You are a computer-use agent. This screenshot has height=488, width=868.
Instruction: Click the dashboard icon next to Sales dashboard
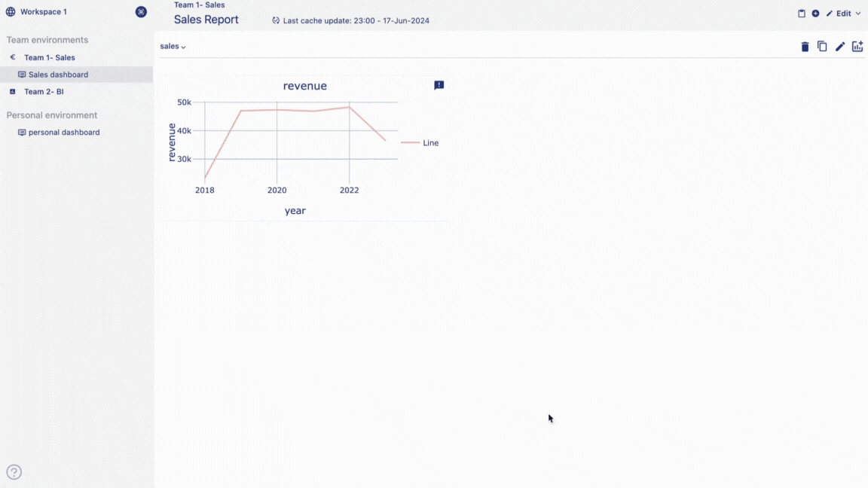(x=22, y=75)
